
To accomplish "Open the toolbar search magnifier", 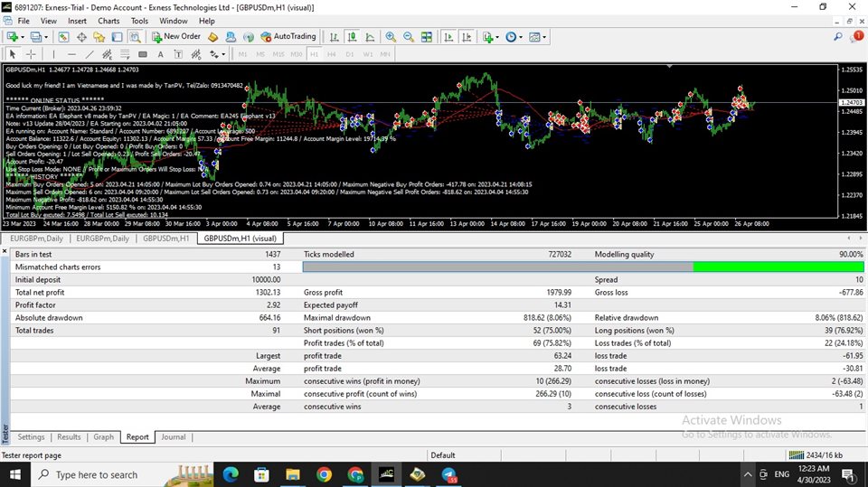I will 838,37.
